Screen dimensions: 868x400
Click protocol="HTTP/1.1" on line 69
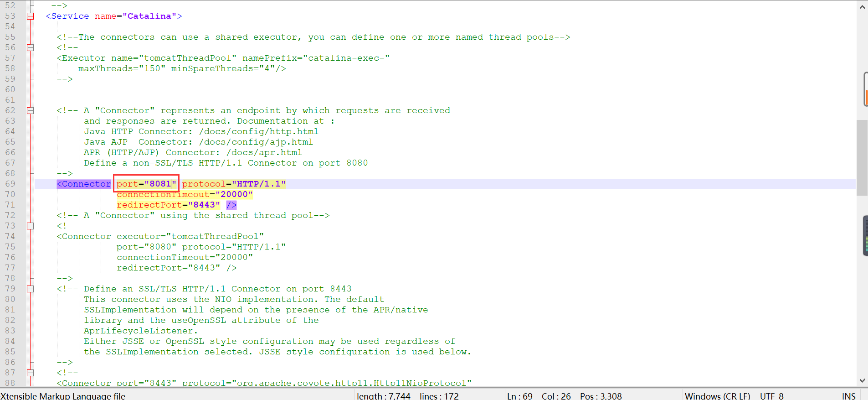click(234, 184)
